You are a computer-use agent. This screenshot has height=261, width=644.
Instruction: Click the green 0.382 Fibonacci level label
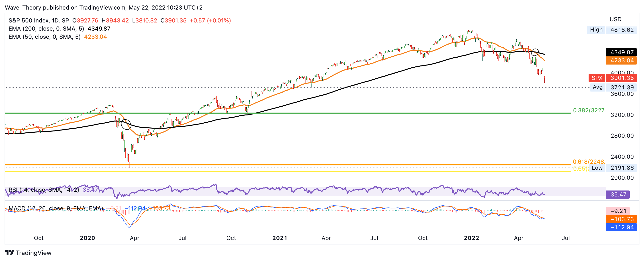[x=589, y=110]
